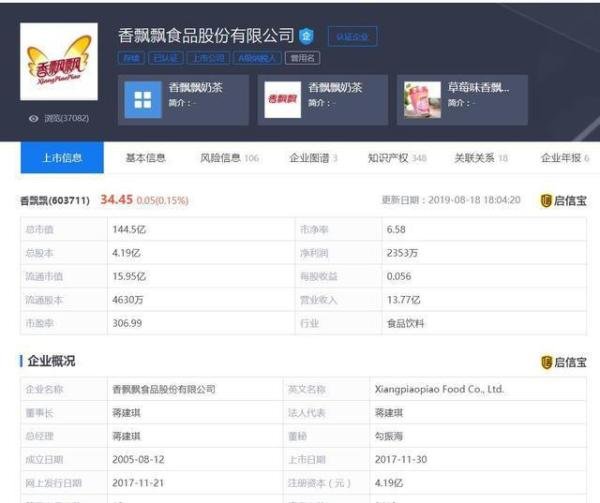600x503 pixels.
Task: Open the 风险信息 106 tab
Action: 229,158
